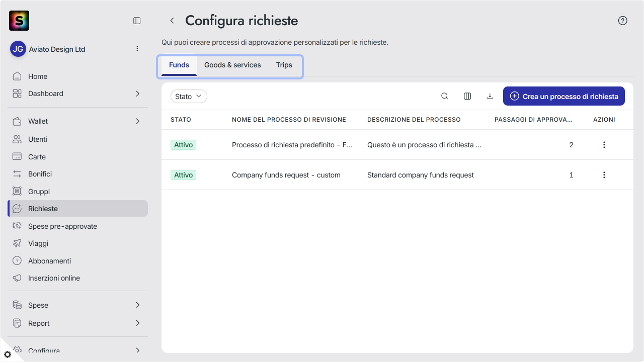Click the Home house icon in sidebar

tap(17, 76)
